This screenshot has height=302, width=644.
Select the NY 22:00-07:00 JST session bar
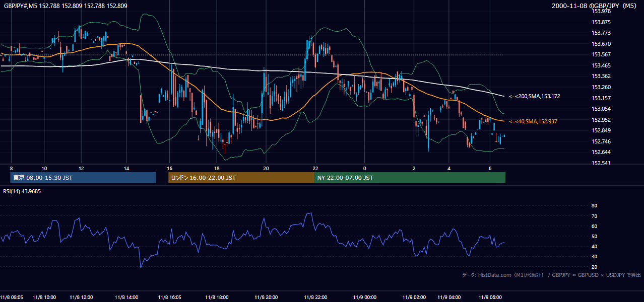tap(410, 178)
